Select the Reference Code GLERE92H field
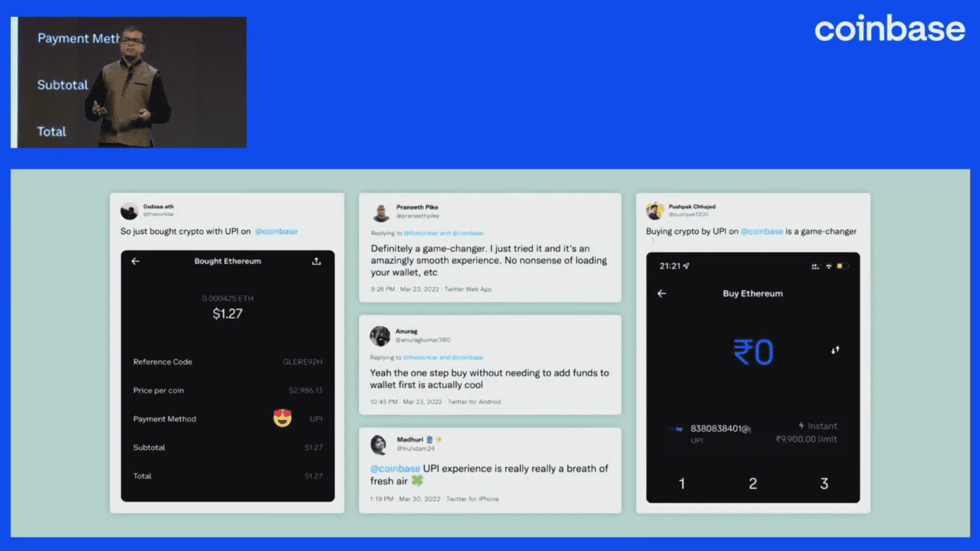 [228, 362]
